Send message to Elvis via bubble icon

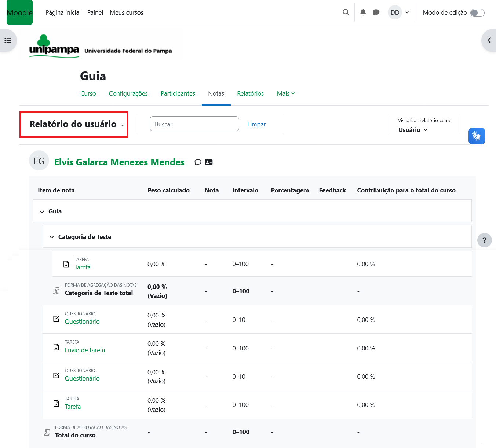(198, 162)
